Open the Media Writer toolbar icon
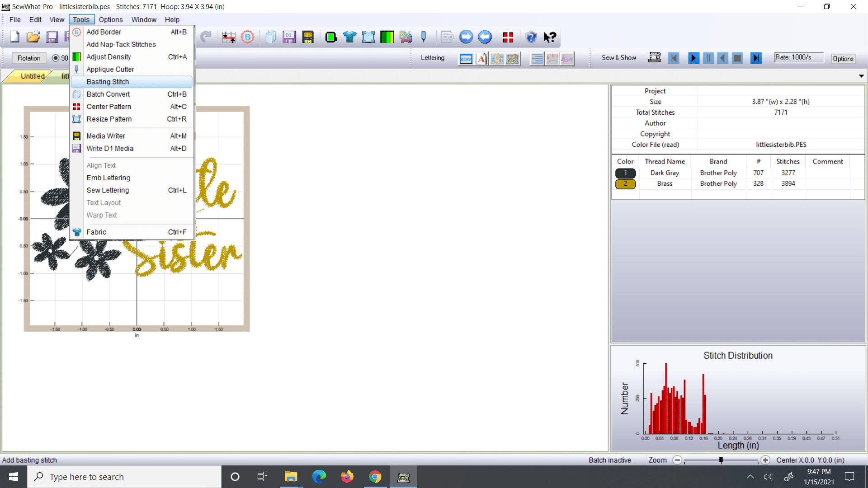Viewport: 868px width, 488px height. pos(308,37)
